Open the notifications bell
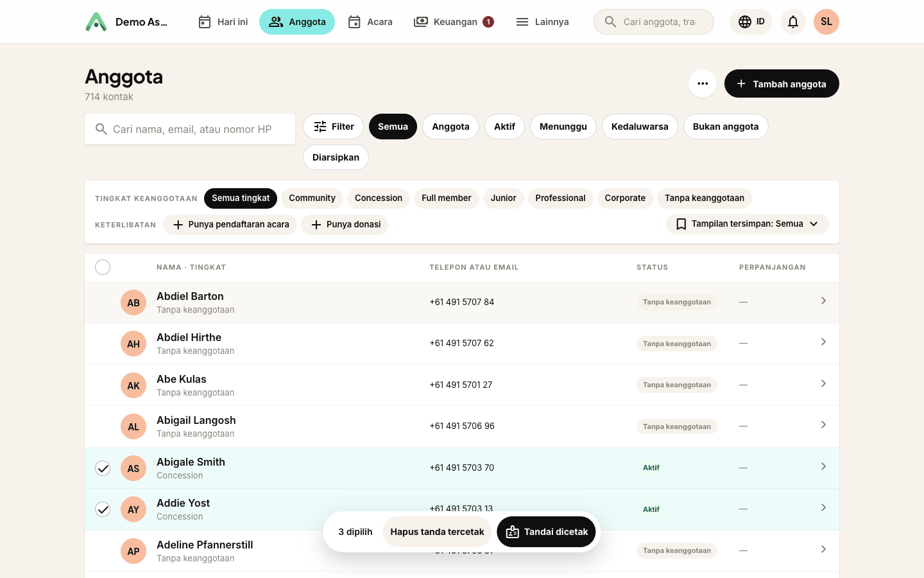Screen dimensions: 924x578 pos(793,22)
